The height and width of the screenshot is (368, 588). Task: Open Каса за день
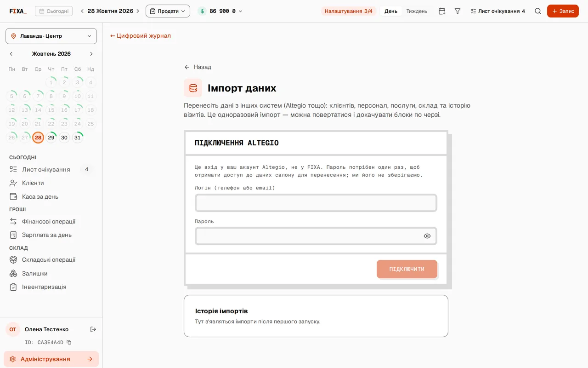[x=51, y=196]
